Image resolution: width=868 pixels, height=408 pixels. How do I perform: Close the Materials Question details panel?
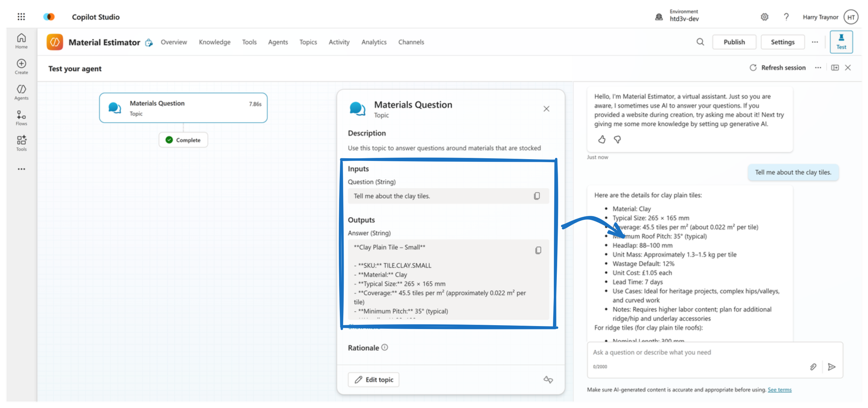546,109
